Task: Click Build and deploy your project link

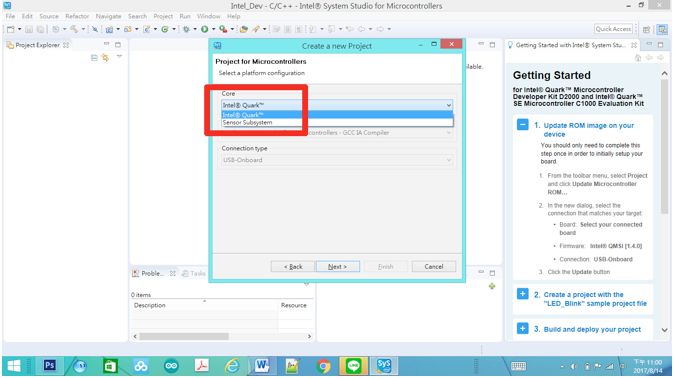Action: point(592,329)
